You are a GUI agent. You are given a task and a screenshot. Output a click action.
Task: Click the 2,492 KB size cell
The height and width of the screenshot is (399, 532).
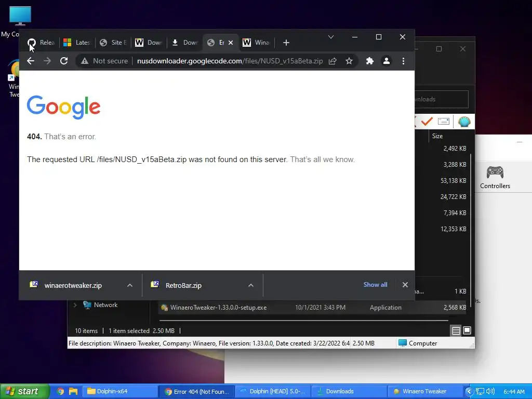tap(455, 148)
